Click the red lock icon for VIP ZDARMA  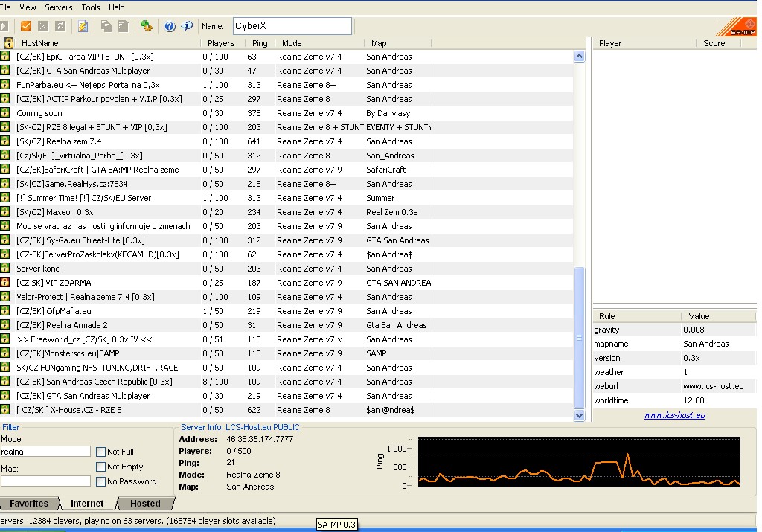coord(5,282)
